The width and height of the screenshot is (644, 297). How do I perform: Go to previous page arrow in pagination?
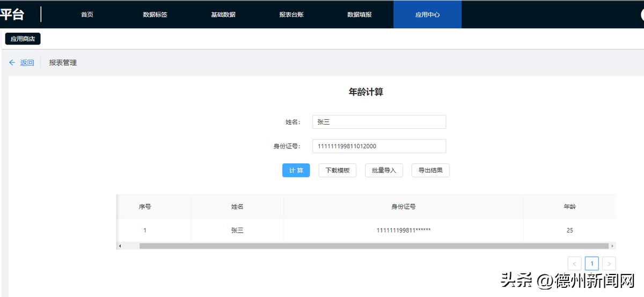click(x=574, y=263)
